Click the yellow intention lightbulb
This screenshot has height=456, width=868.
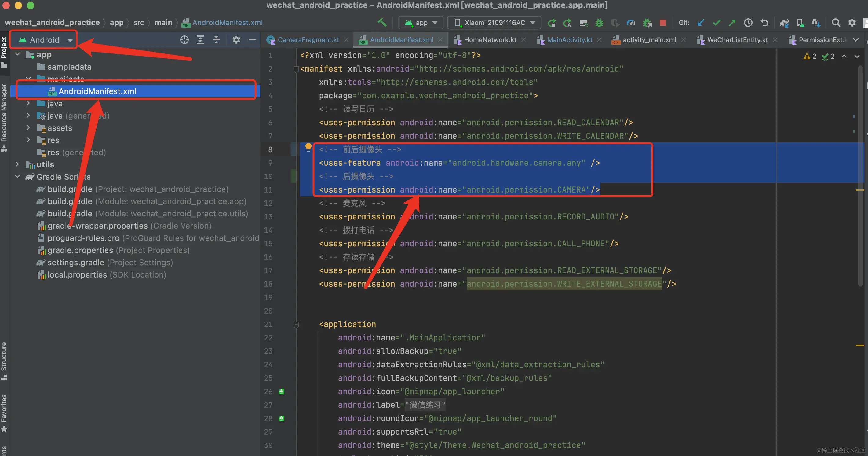click(308, 147)
